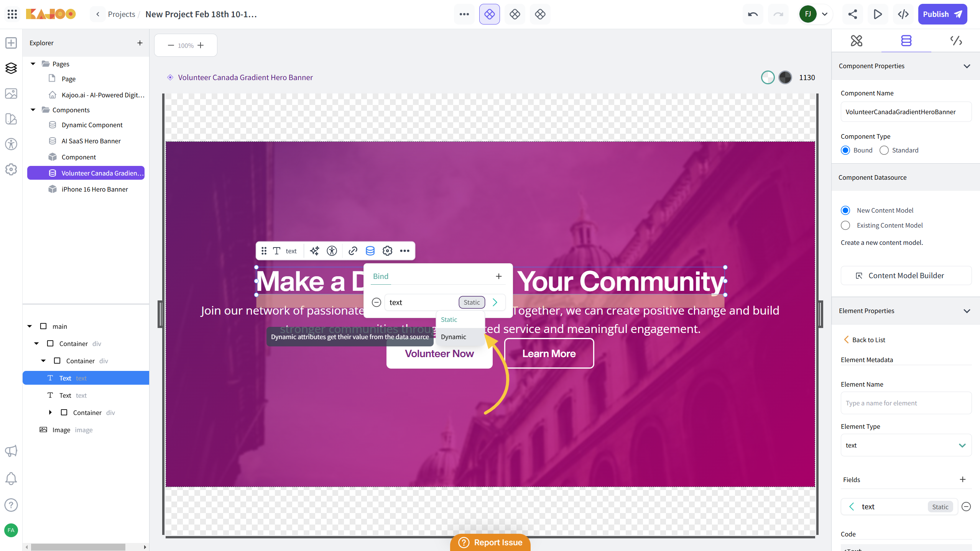
Task: Open the Content Model Builder
Action: pos(906,275)
